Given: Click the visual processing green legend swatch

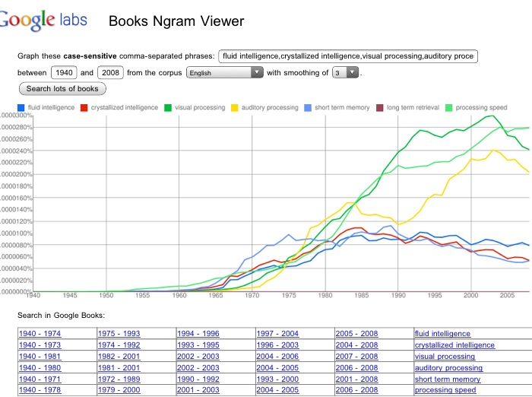Looking at the screenshot, I should coord(168,108).
